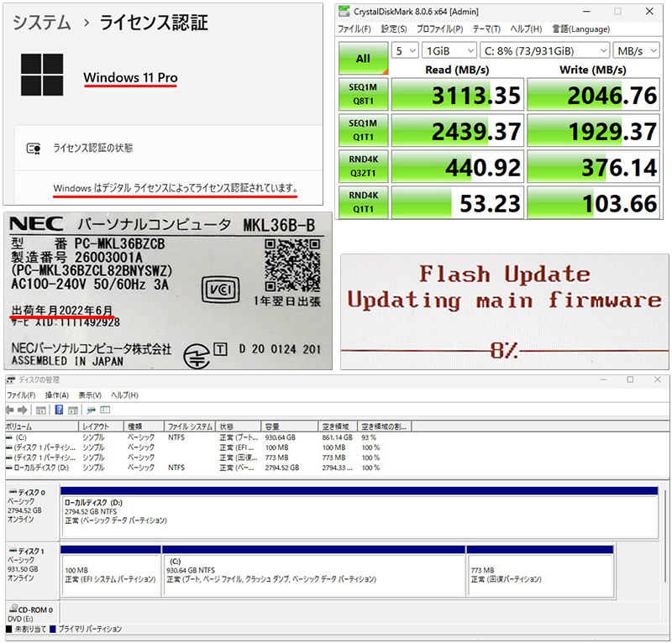
Task: Open the unit dropdown showing MB/s
Action: (637, 51)
